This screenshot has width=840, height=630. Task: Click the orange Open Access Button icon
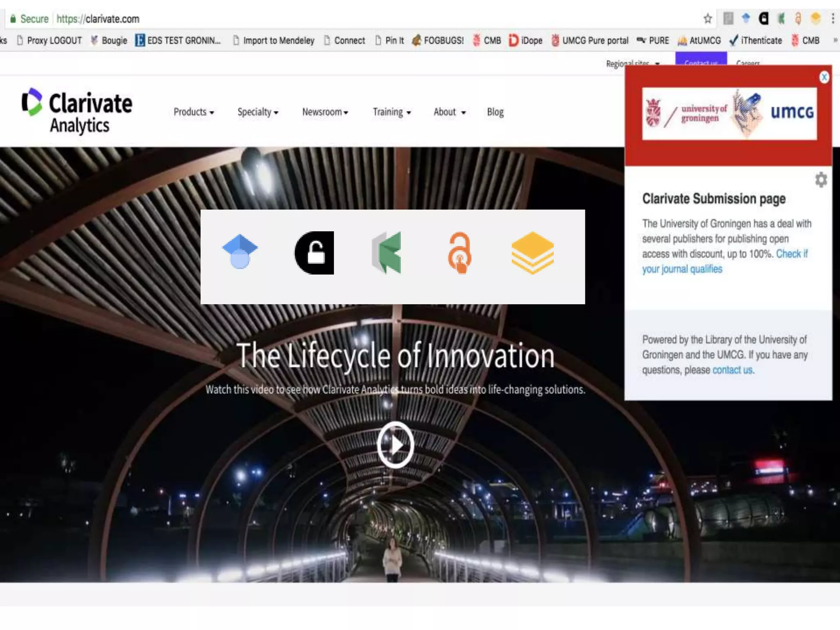[x=459, y=253]
